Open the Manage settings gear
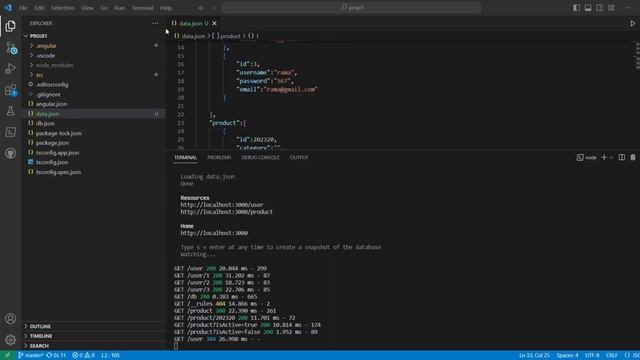This screenshot has height=360, width=640. click(x=11, y=339)
